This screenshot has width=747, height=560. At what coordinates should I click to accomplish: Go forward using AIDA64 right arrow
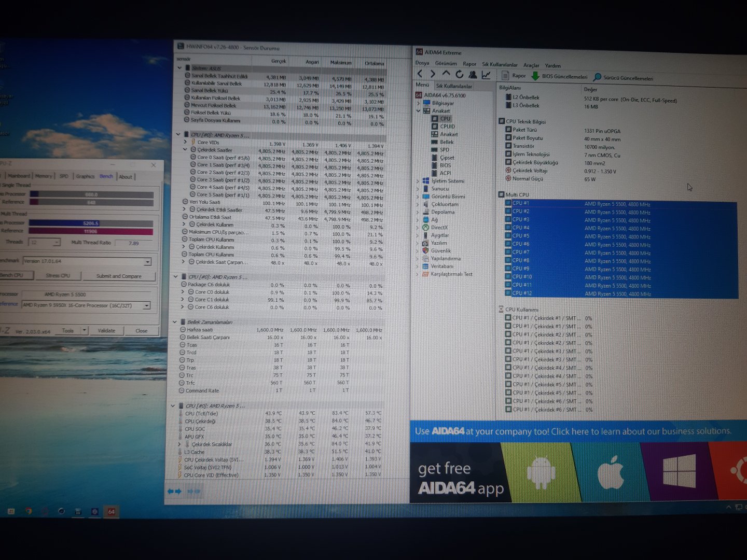(433, 74)
